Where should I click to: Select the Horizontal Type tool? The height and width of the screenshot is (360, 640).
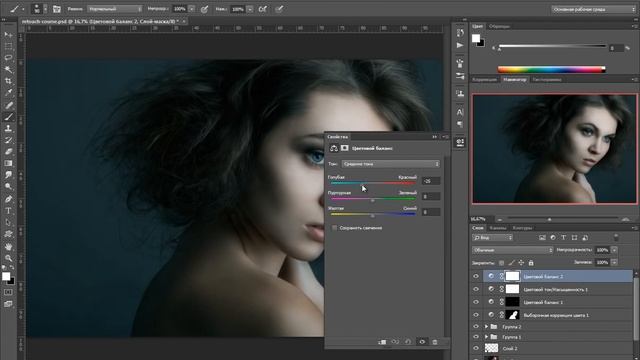[8, 211]
